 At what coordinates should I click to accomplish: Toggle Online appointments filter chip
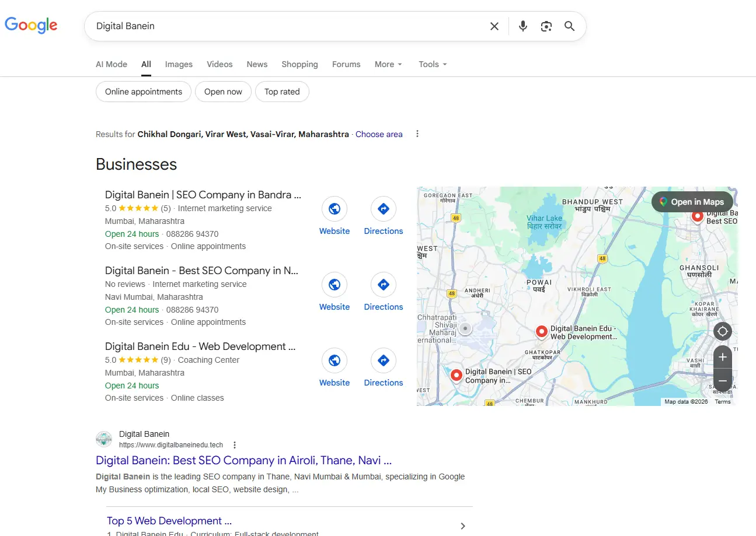pos(144,92)
